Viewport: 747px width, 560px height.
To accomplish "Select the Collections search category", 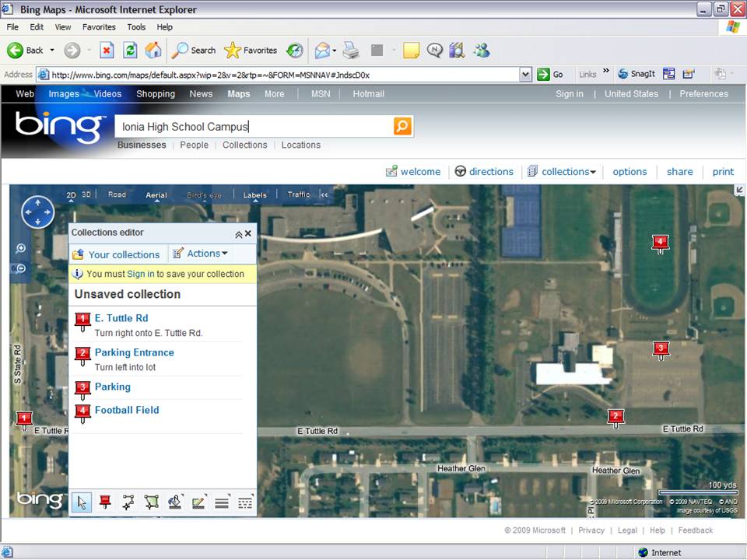I will 245,145.
